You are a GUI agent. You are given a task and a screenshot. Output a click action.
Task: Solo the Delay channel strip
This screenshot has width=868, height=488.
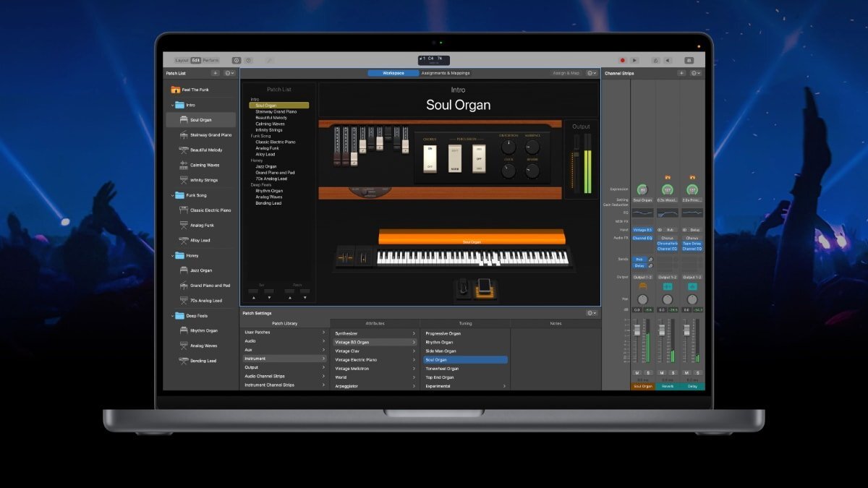697,372
